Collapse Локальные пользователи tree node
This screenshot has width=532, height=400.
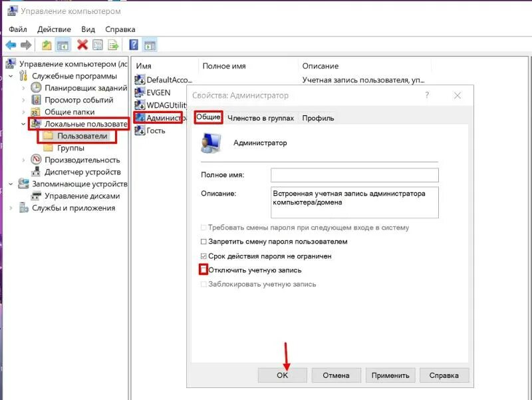(23, 124)
